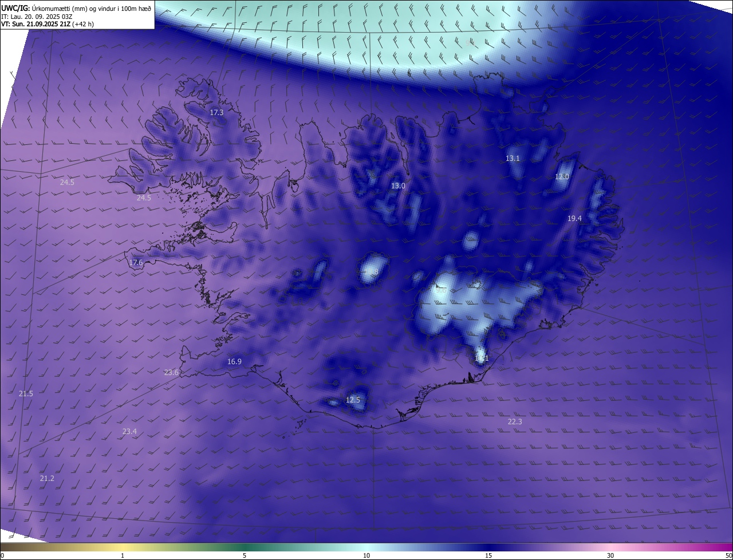The height and width of the screenshot is (560, 733).
Task: Click the 12.5 value label
Action: coord(353,400)
